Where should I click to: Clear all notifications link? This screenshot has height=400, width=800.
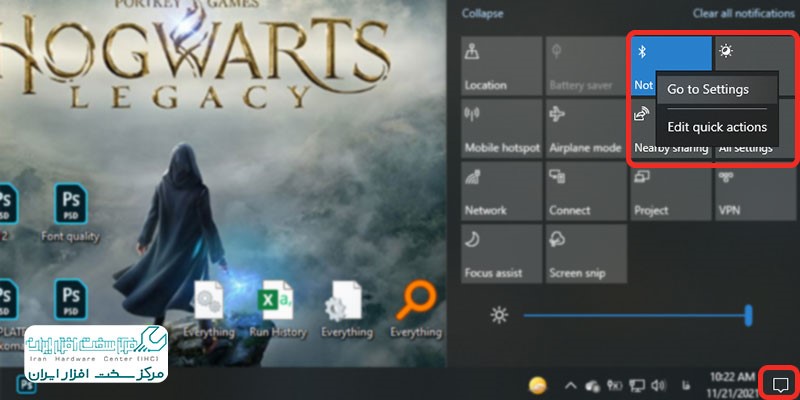point(743,14)
